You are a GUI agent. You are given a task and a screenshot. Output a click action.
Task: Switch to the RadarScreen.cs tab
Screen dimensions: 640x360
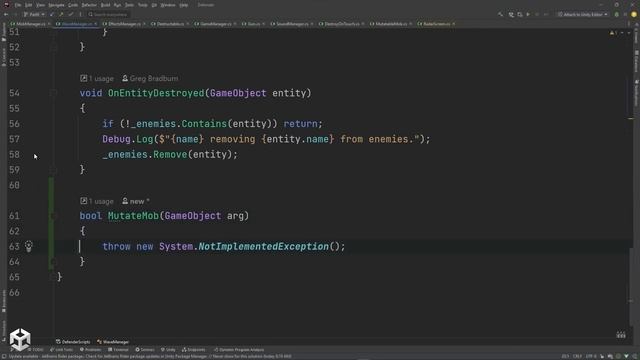click(x=436, y=24)
